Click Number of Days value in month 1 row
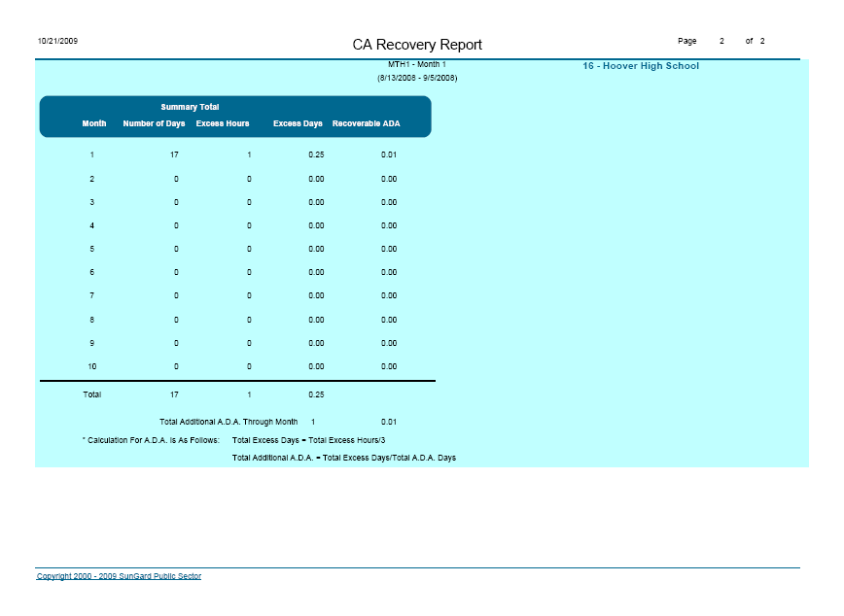 click(176, 155)
